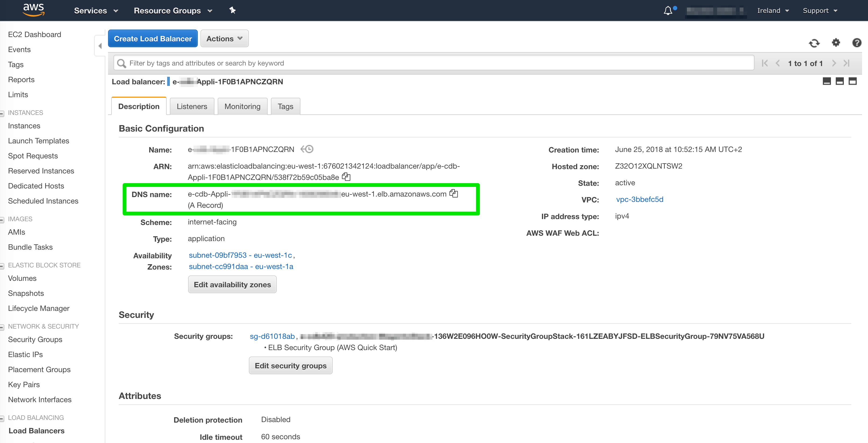
Task: Open Scheduled Instances in sidebar
Action: point(43,201)
